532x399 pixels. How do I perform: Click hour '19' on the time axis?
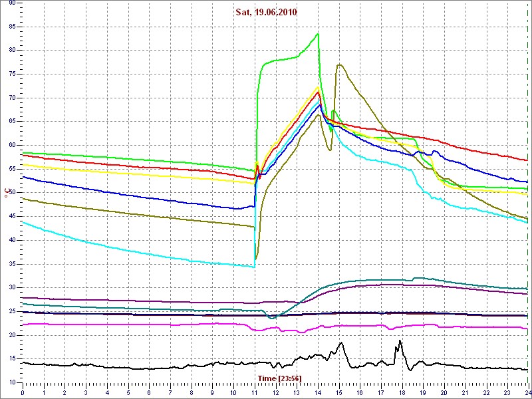[x=423, y=392]
